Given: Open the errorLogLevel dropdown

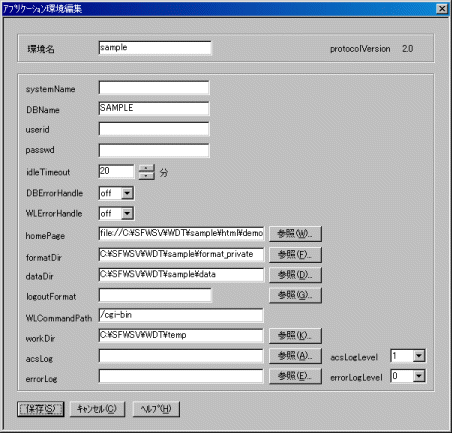Looking at the screenshot, I should (x=419, y=376).
